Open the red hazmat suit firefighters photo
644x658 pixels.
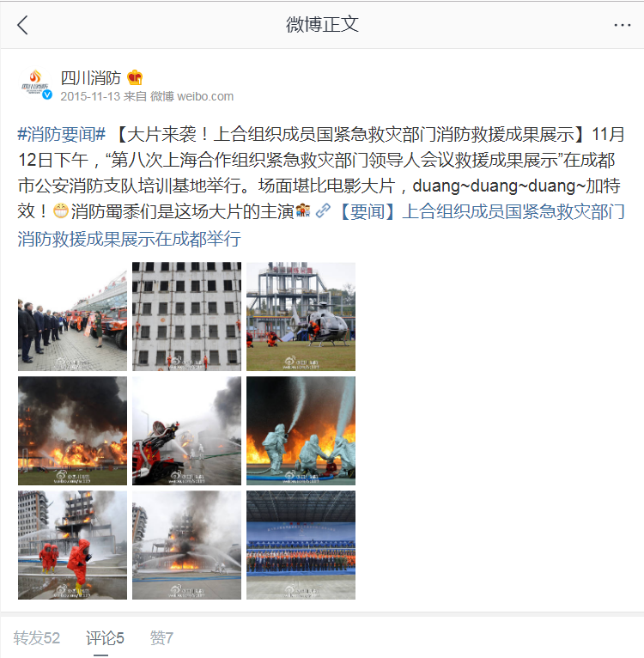[x=72, y=545]
